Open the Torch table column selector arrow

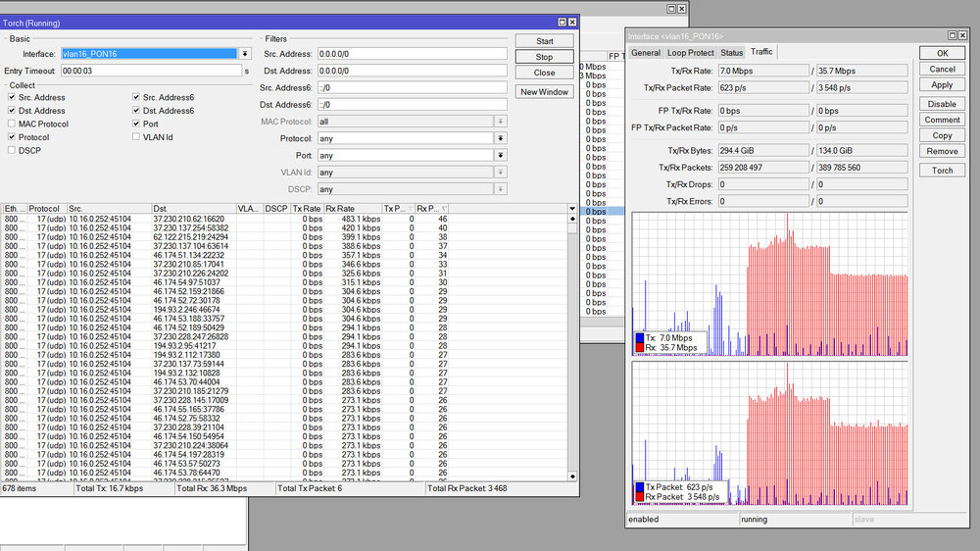click(572, 209)
